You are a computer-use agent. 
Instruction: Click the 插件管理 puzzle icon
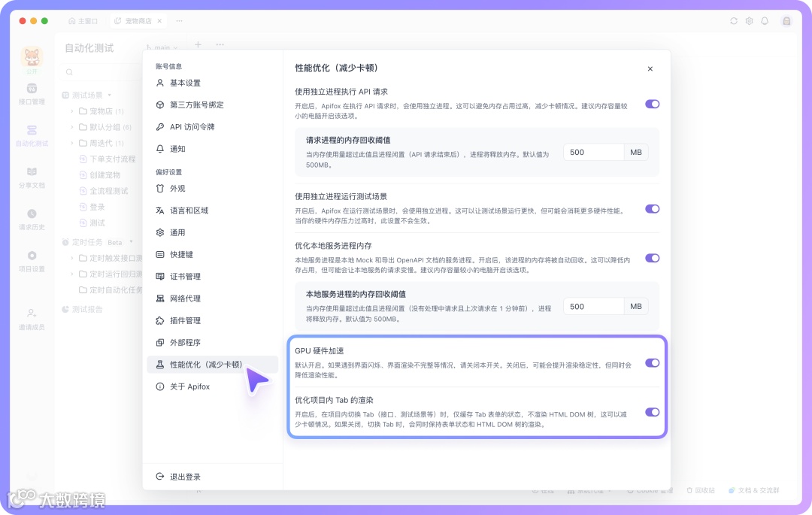160,320
